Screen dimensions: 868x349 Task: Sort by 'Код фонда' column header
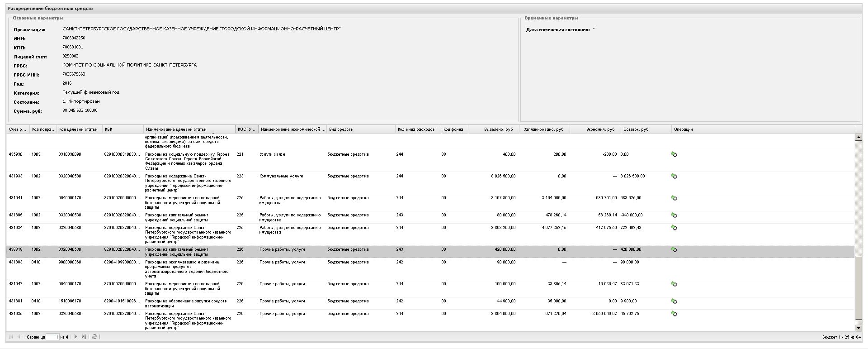click(x=455, y=129)
